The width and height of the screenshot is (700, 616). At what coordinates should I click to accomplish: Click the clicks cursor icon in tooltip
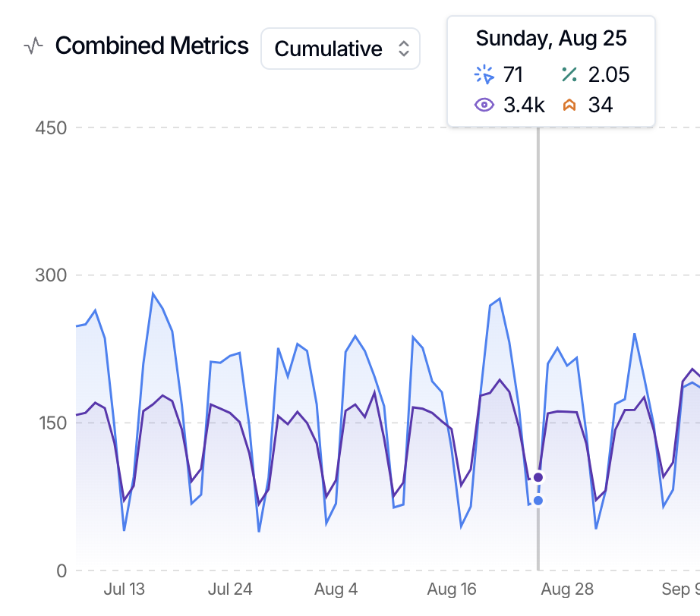(x=484, y=74)
